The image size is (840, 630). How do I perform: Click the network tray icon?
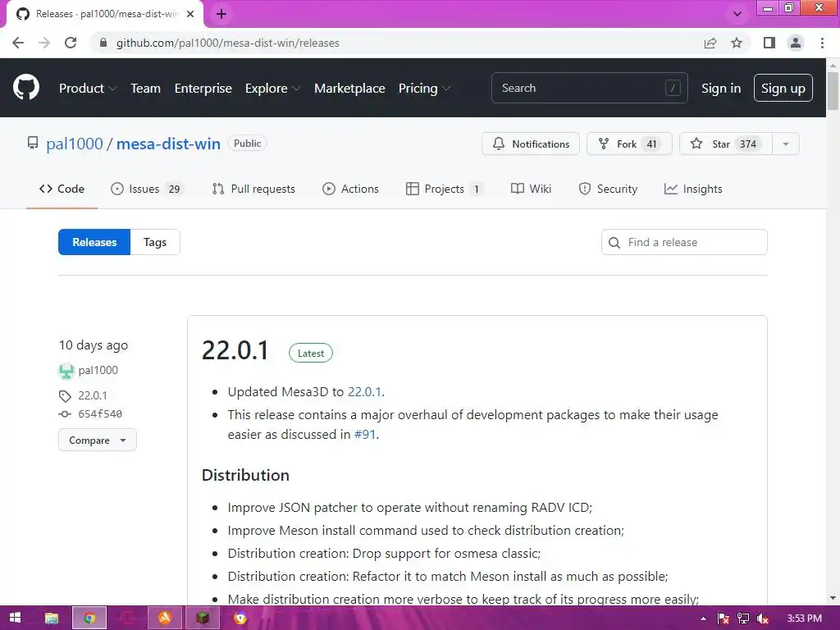tap(743, 619)
